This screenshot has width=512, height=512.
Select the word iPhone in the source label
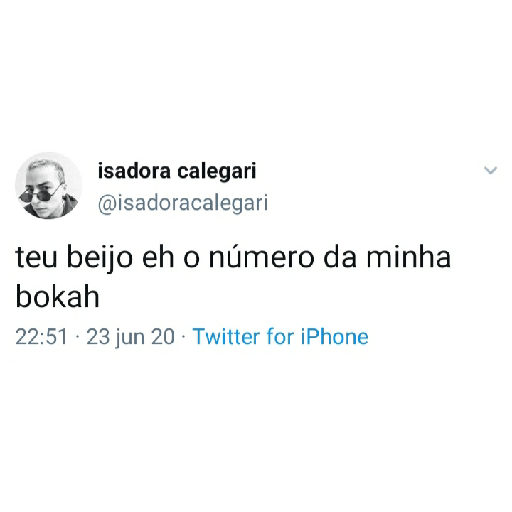coord(335,337)
